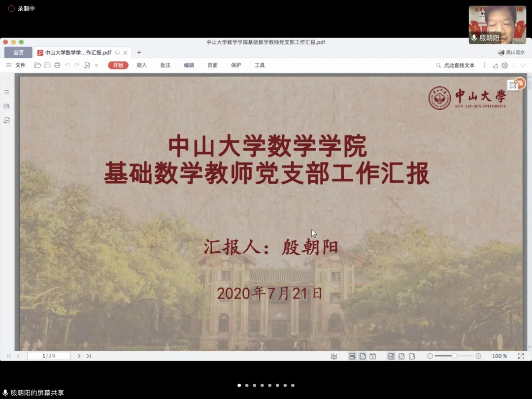
Task: Click the share icon near settings gear
Action: (496, 66)
